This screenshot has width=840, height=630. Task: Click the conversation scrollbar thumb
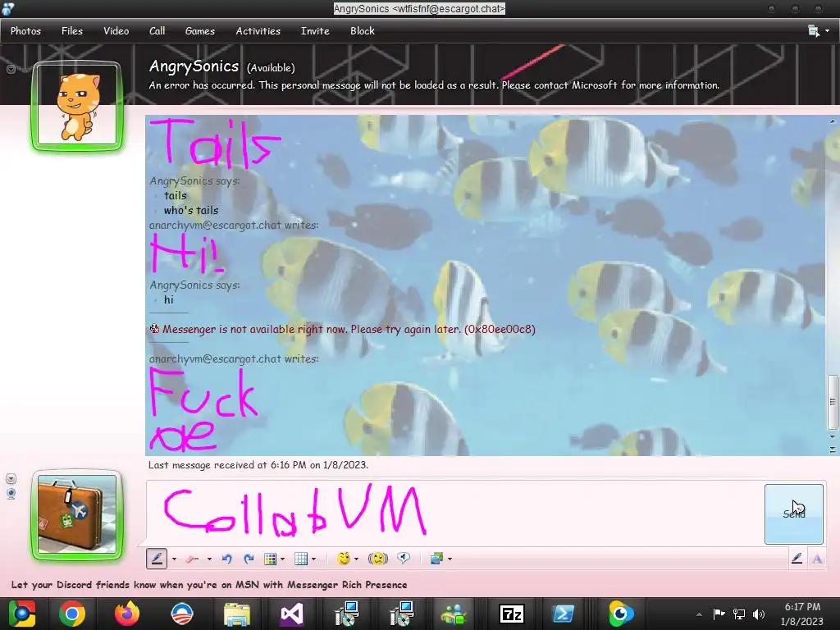(832, 402)
